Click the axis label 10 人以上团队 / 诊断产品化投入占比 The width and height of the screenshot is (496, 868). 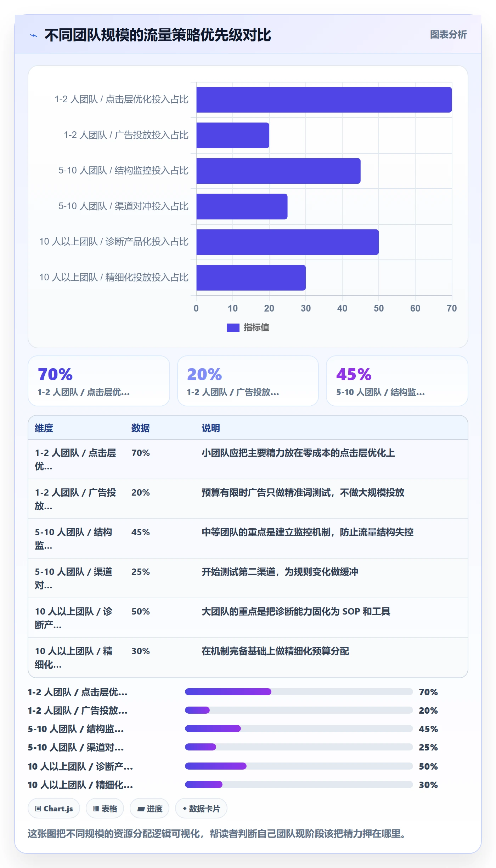[114, 242]
